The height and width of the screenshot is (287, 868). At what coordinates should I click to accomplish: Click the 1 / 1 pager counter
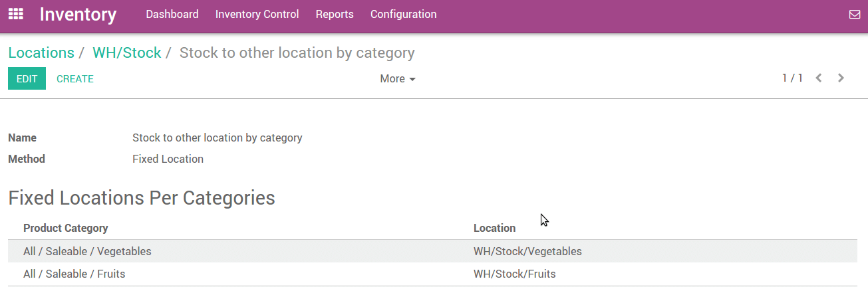pos(792,78)
